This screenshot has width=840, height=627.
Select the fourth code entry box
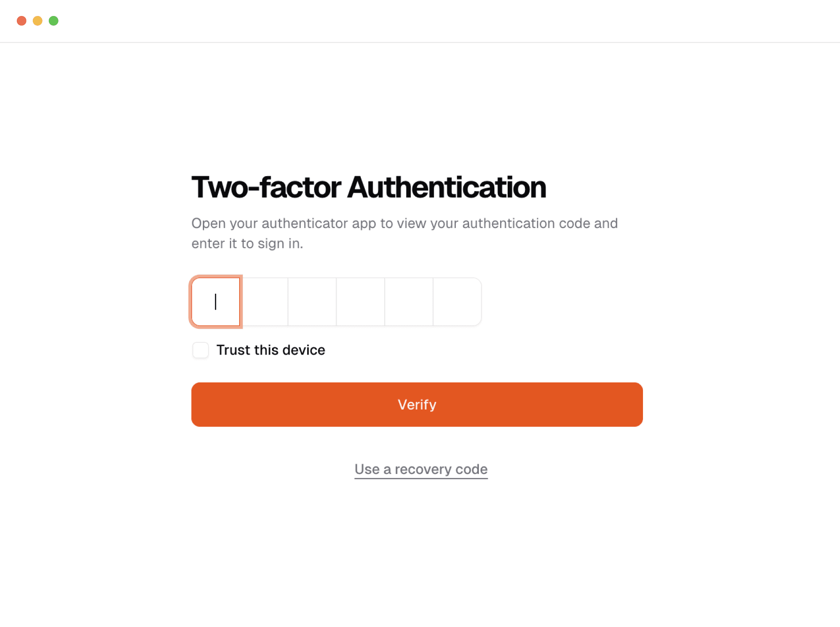point(360,302)
